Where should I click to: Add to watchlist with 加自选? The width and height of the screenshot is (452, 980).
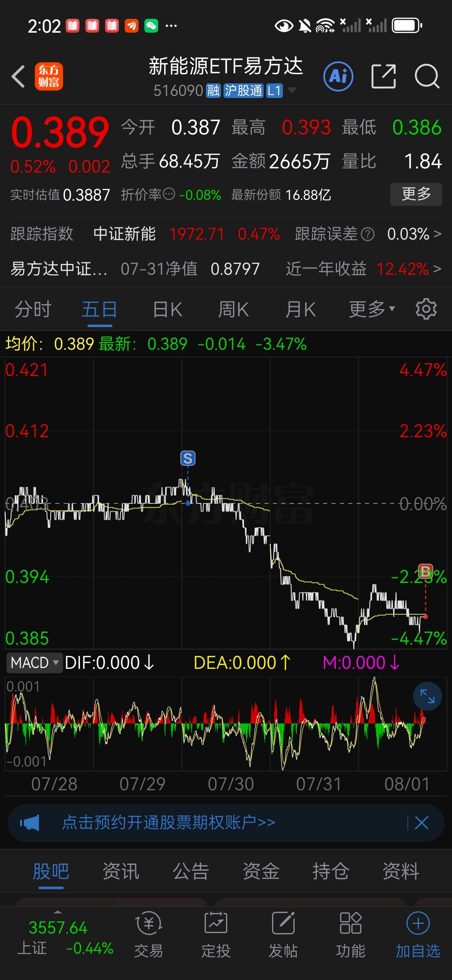[x=418, y=935]
